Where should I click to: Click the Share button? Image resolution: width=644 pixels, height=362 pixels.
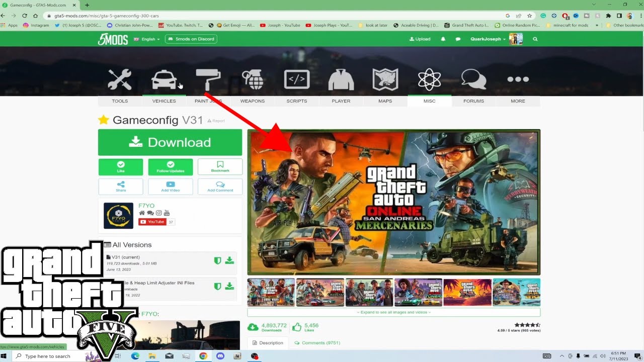point(121,187)
